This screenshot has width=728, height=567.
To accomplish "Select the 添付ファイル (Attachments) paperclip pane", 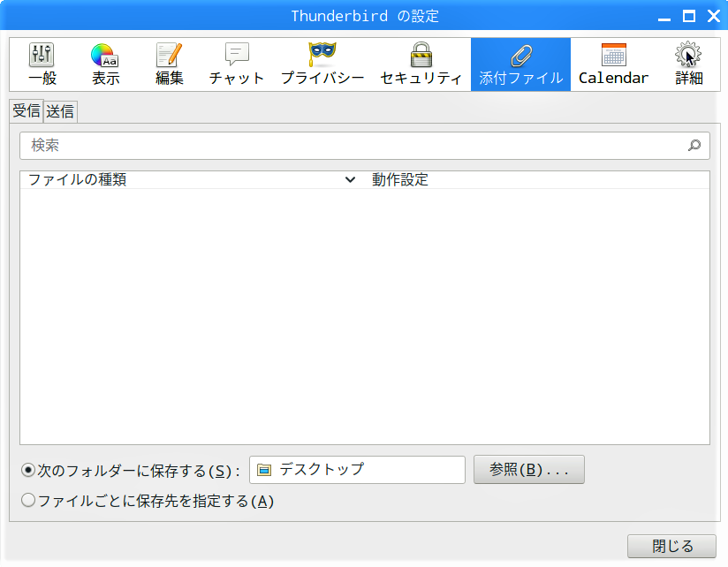I will coord(520,64).
